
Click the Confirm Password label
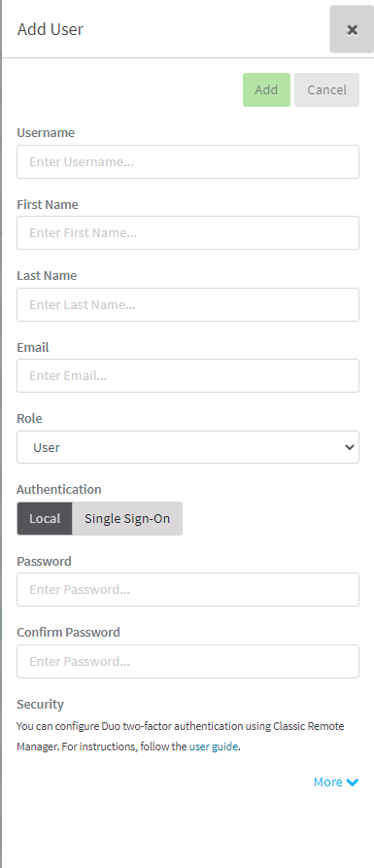point(68,632)
